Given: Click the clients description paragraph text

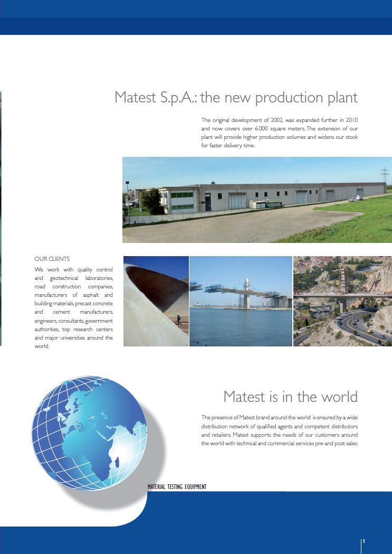Looking at the screenshot, I should pyautogui.click(x=73, y=308).
